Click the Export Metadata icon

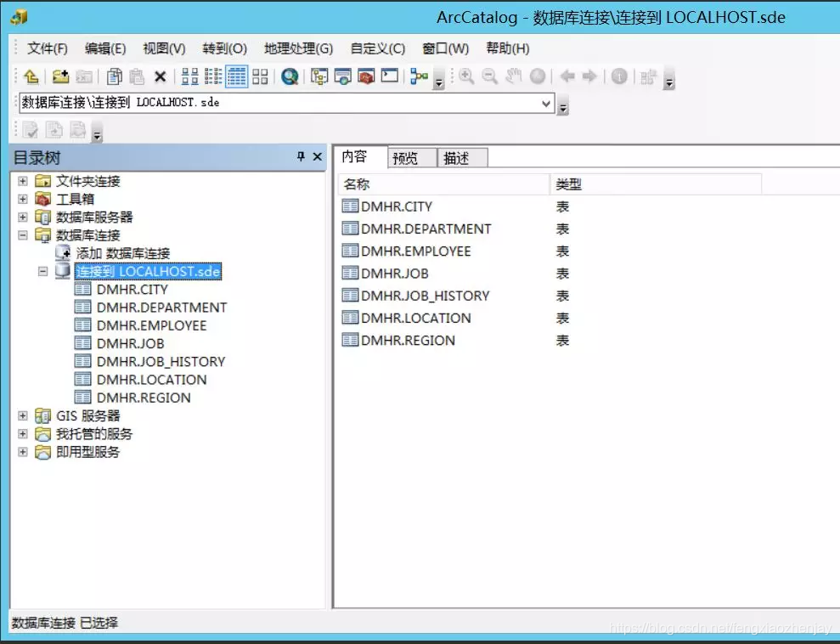point(54,130)
